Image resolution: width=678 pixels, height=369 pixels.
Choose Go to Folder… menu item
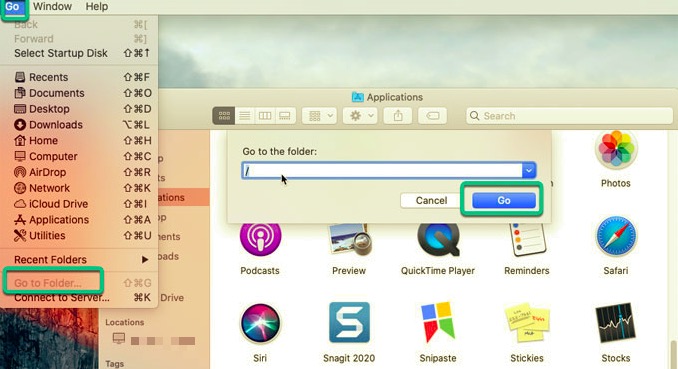coord(79,283)
